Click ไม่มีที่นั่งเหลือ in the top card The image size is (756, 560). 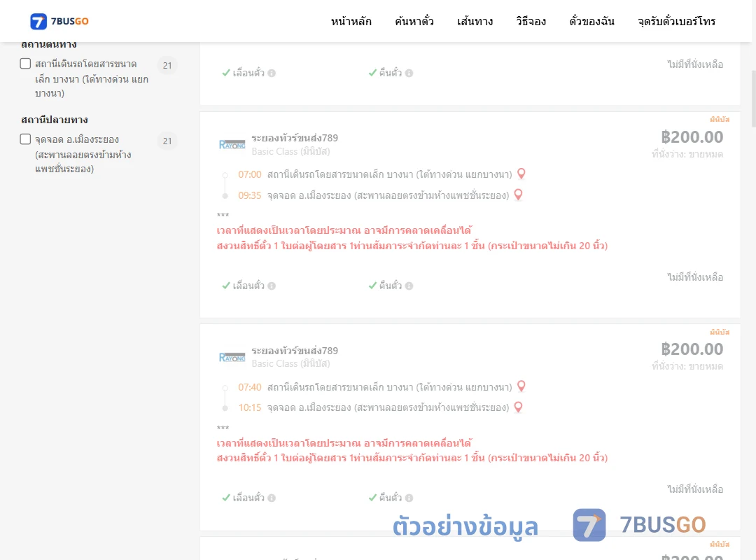click(695, 64)
